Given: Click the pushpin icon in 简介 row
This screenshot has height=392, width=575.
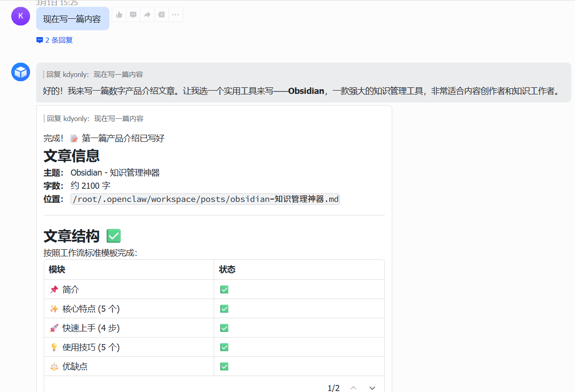Looking at the screenshot, I should 54,290.
